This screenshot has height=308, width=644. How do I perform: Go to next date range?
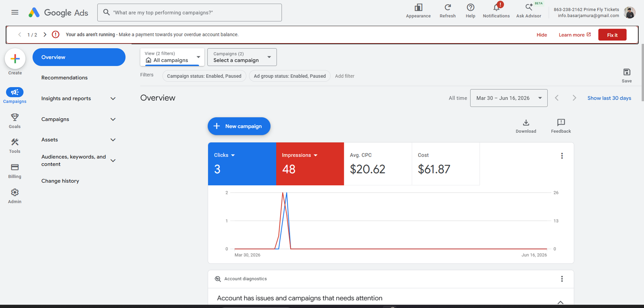pyautogui.click(x=574, y=98)
